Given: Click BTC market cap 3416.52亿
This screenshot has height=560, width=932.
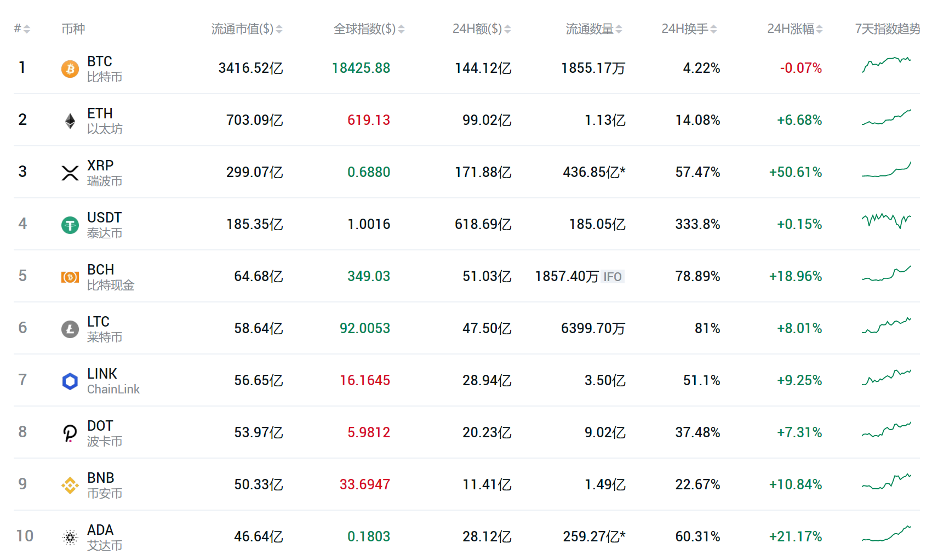Looking at the screenshot, I should coord(251,68).
